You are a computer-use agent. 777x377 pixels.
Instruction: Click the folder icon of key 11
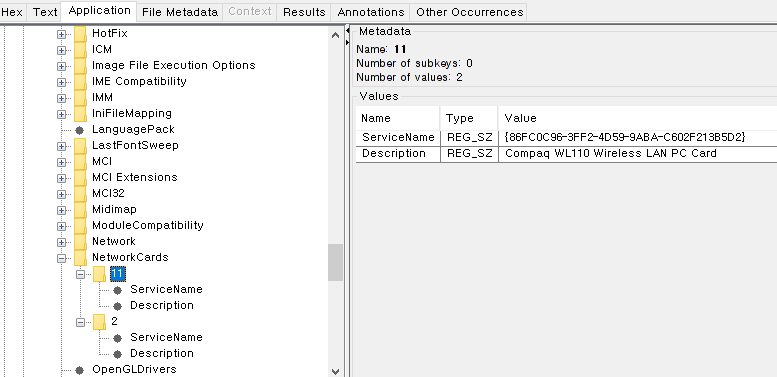(x=100, y=273)
